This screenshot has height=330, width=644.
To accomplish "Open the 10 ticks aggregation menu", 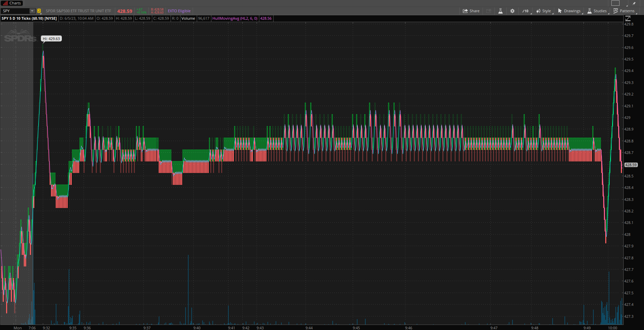I will click(526, 11).
